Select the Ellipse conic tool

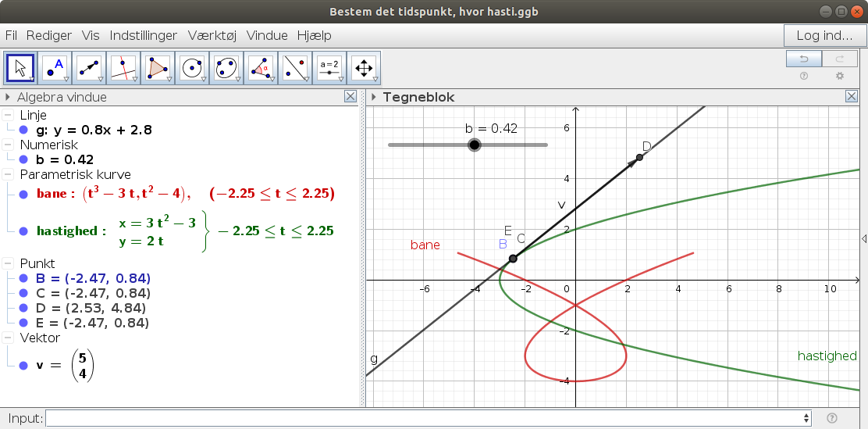(x=226, y=68)
